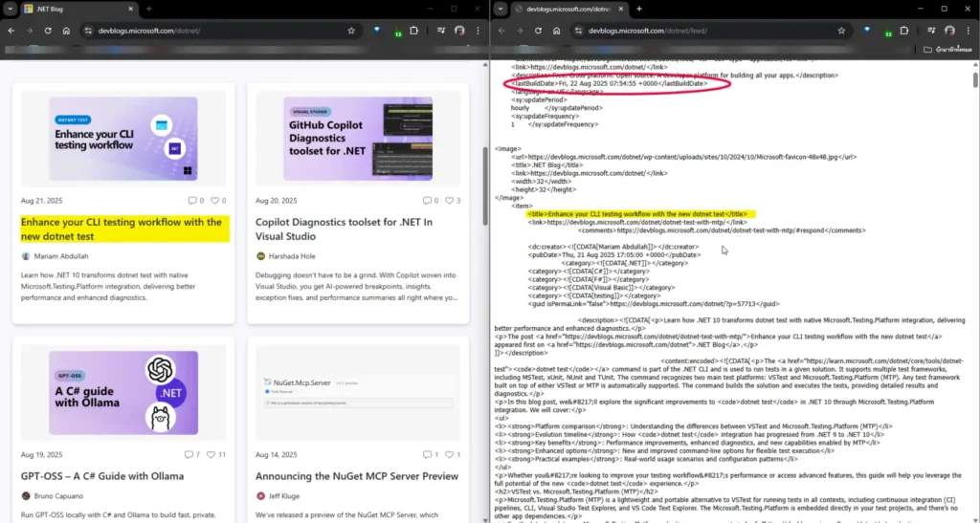Open Extensions puzzle icon in left window
The height and width of the screenshot is (523, 980).
point(413,31)
